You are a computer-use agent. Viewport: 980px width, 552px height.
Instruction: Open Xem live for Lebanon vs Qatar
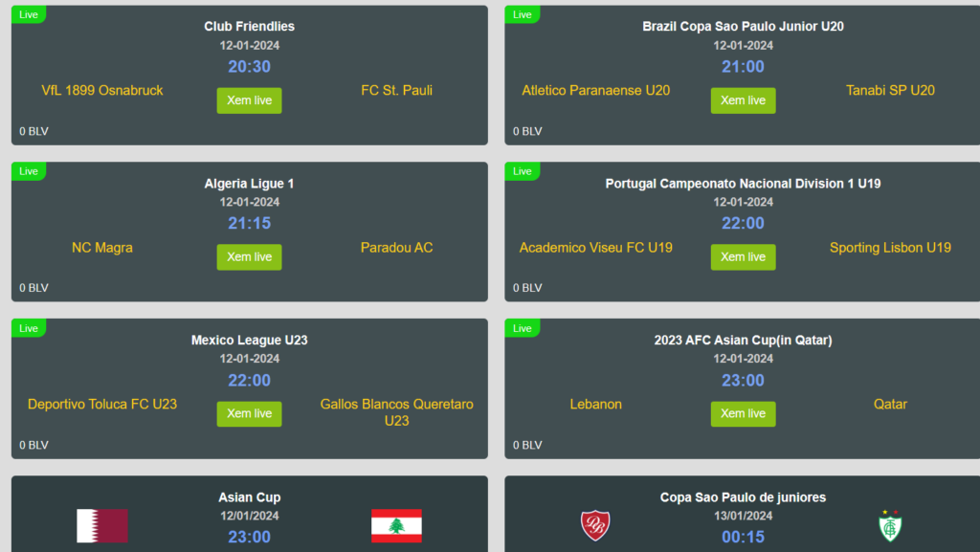click(x=743, y=414)
